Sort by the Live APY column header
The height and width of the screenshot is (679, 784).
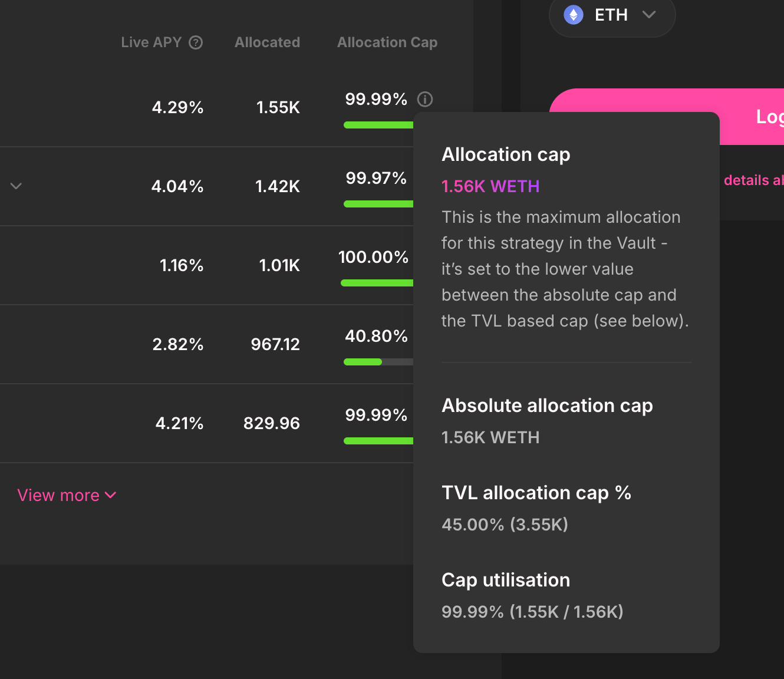pyautogui.click(x=151, y=42)
